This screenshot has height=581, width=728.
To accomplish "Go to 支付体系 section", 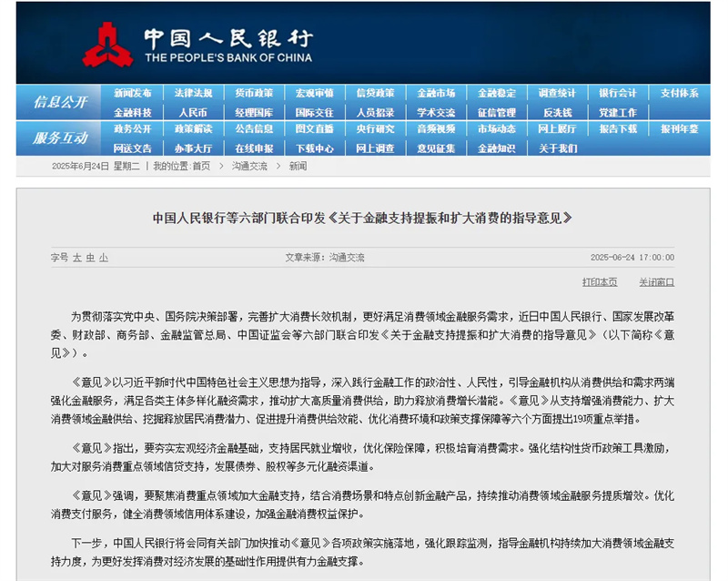I will click(x=679, y=93).
